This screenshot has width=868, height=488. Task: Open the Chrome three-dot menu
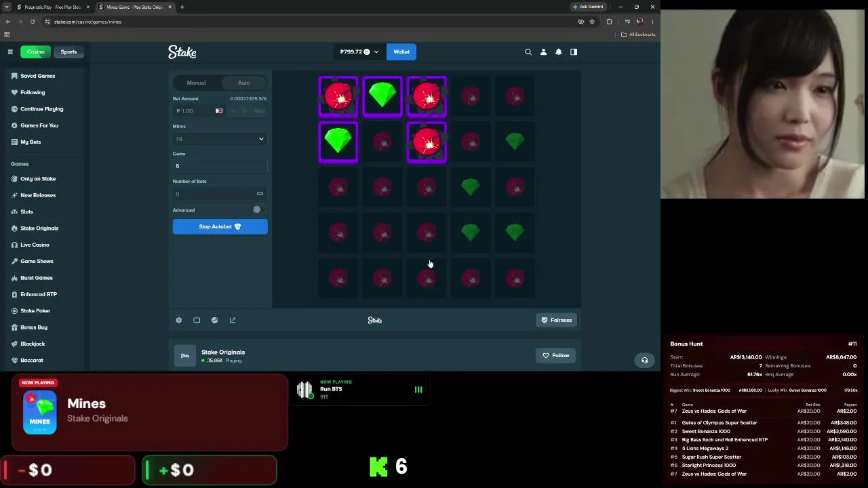click(x=653, y=22)
